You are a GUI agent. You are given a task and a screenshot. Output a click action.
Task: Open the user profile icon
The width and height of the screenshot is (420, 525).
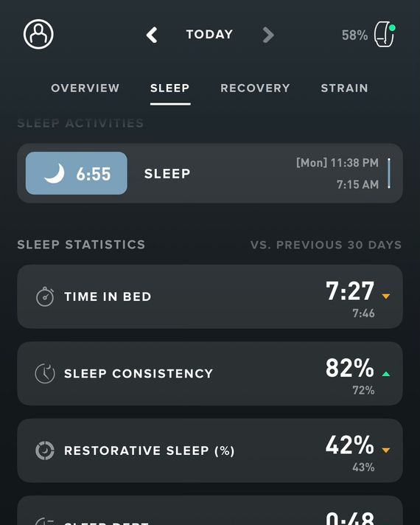[x=38, y=34]
